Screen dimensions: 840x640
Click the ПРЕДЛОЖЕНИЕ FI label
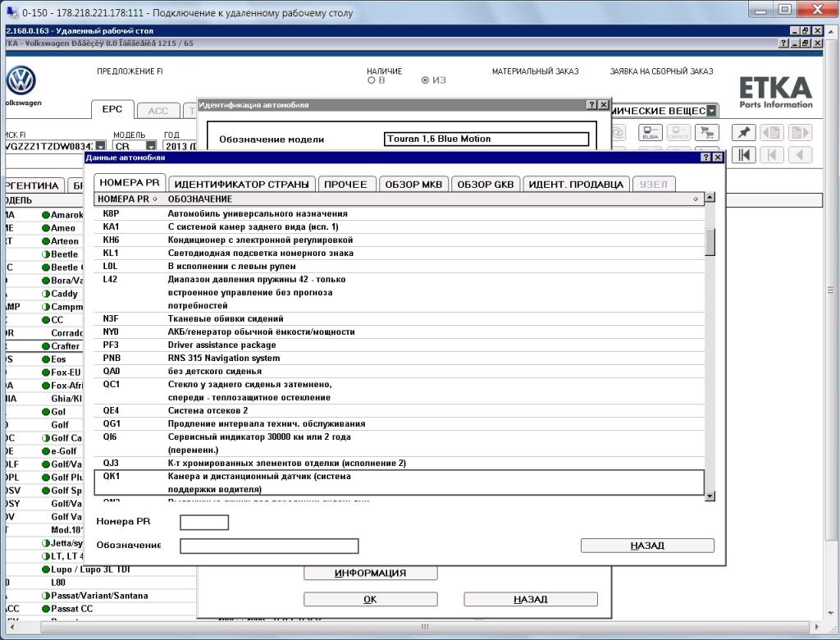tap(130, 71)
